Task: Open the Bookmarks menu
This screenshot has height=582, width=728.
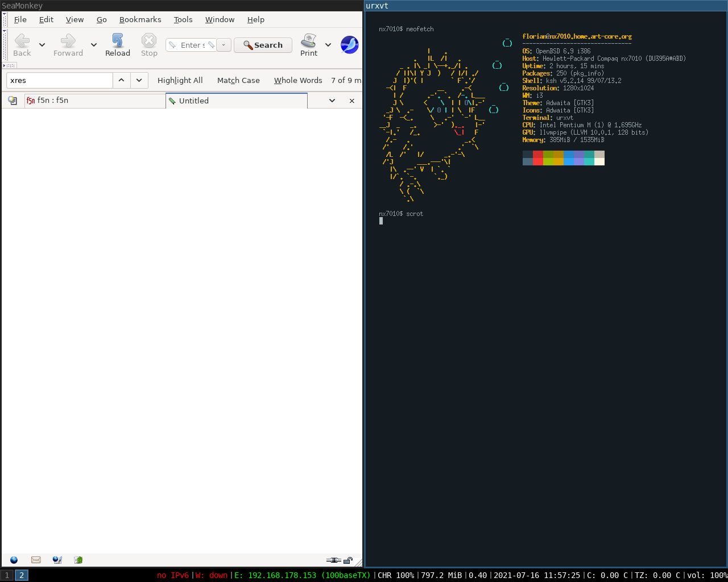Action: click(140, 19)
